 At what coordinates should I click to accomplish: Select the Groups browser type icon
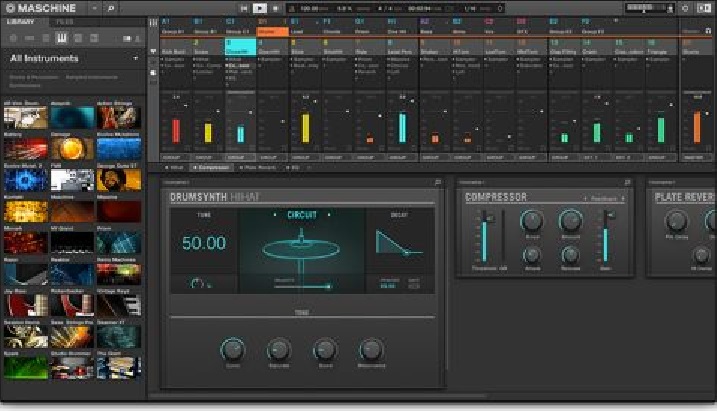[30, 38]
